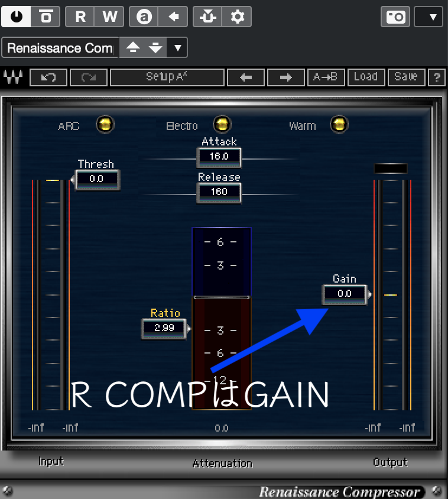448x499 pixels.
Task: Click the Save button
Action: (x=406, y=77)
